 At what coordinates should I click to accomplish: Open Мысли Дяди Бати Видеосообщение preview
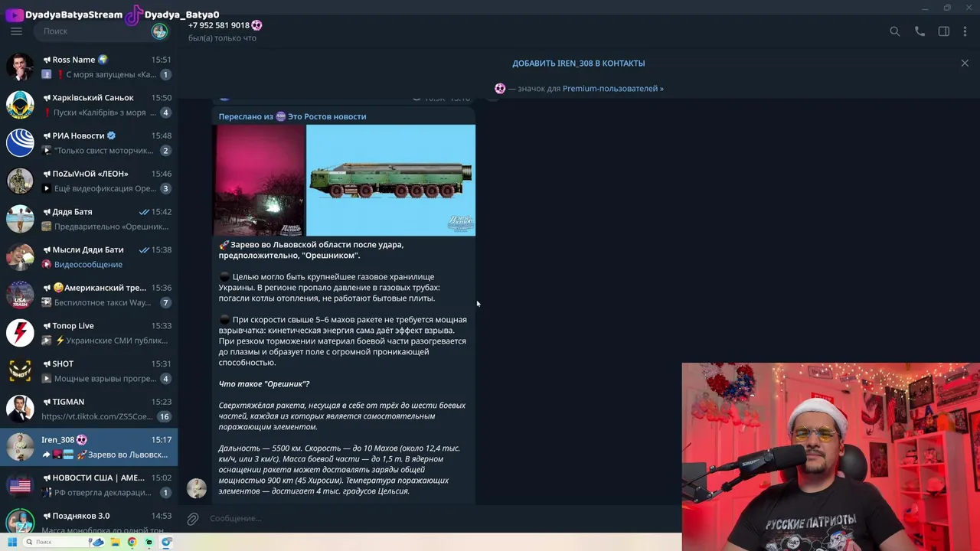coord(88,265)
